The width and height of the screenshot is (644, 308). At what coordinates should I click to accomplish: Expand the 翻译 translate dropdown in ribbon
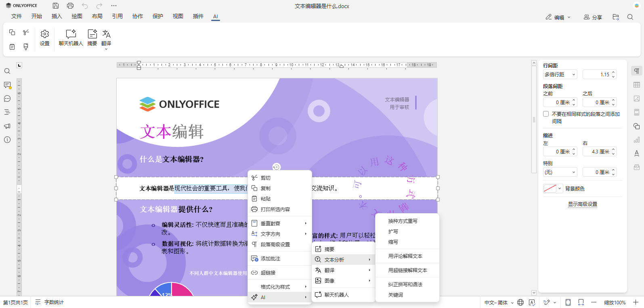(106, 49)
